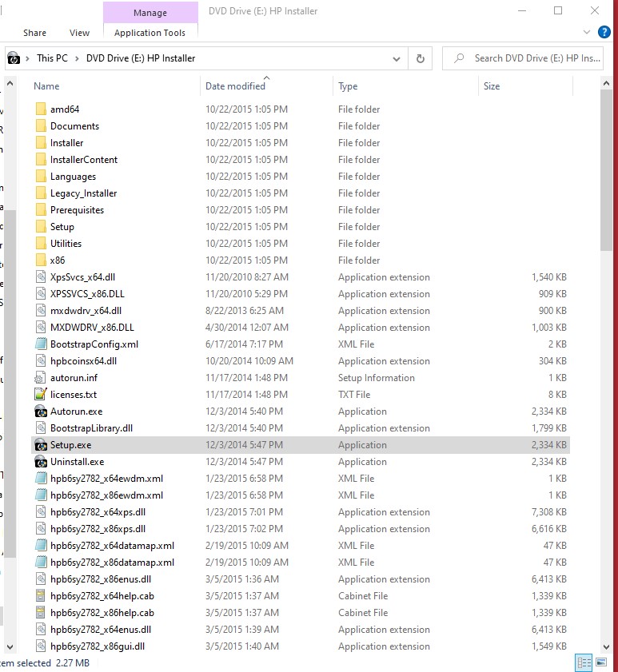The image size is (618, 672).
Task: Click the file list vertical scrollbar thumb
Action: [606, 170]
